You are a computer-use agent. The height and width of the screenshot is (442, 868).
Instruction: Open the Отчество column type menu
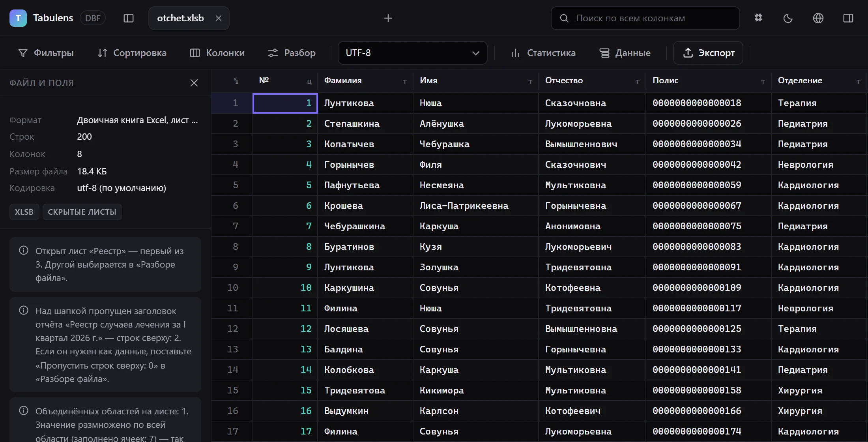pyautogui.click(x=638, y=81)
